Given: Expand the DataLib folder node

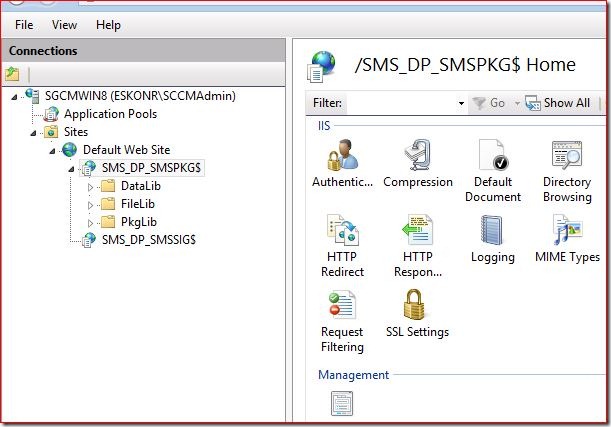Looking at the screenshot, I should (x=89, y=186).
